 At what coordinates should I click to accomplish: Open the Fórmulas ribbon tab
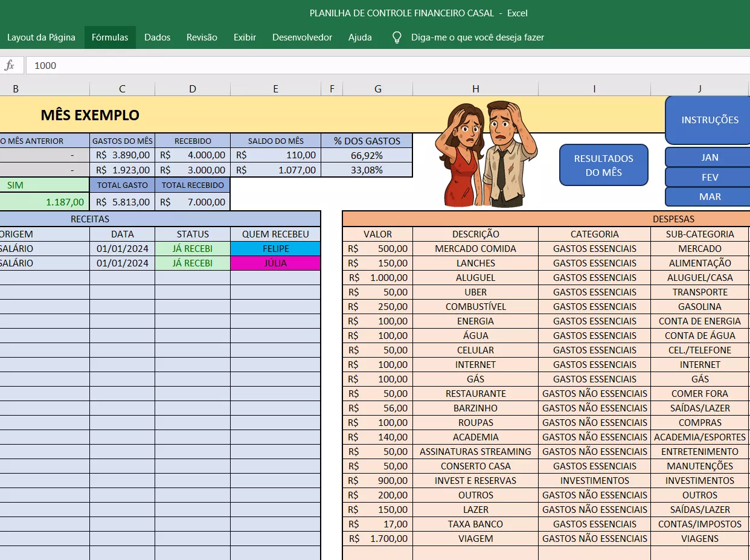pyautogui.click(x=110, y=37)
